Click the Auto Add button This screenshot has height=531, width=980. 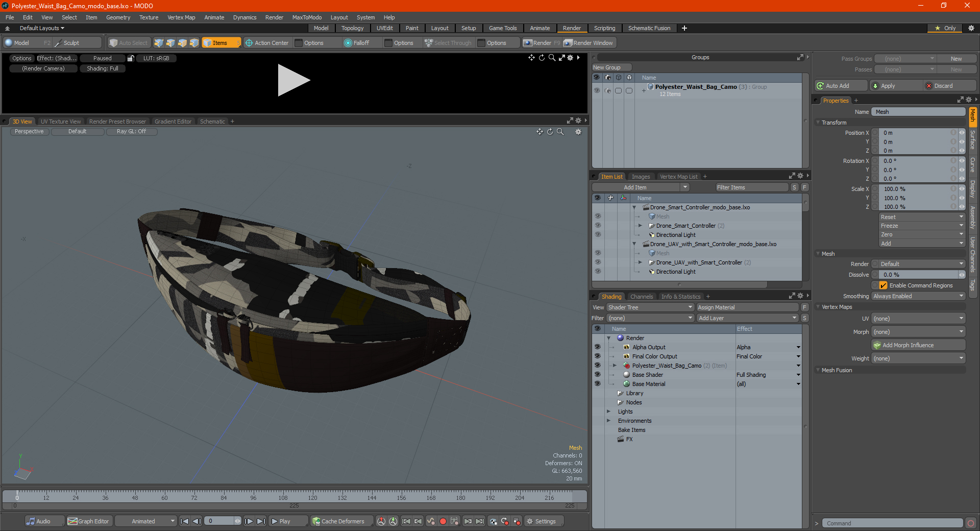(842, 86)
